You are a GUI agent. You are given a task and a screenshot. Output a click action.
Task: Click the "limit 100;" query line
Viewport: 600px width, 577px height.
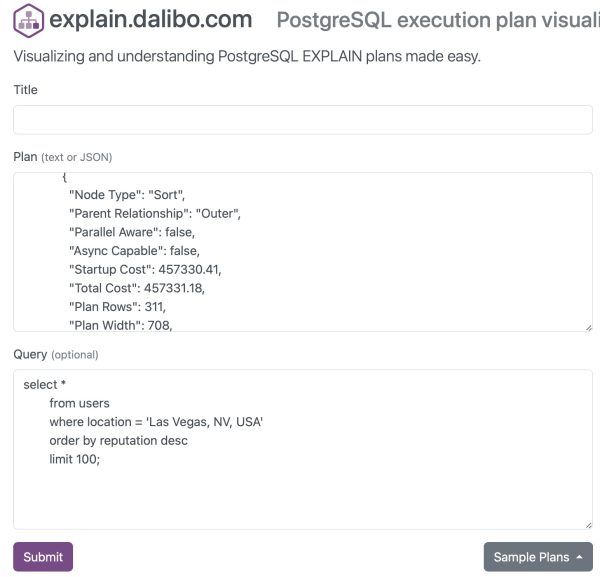[75, 459]
